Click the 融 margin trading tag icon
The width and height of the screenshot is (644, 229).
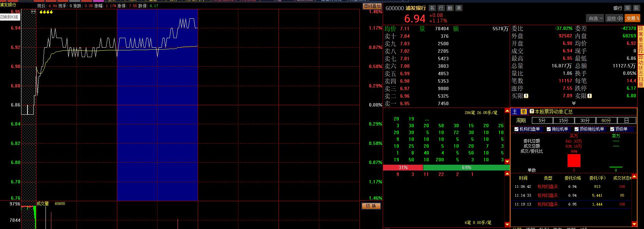pos(450,8)
